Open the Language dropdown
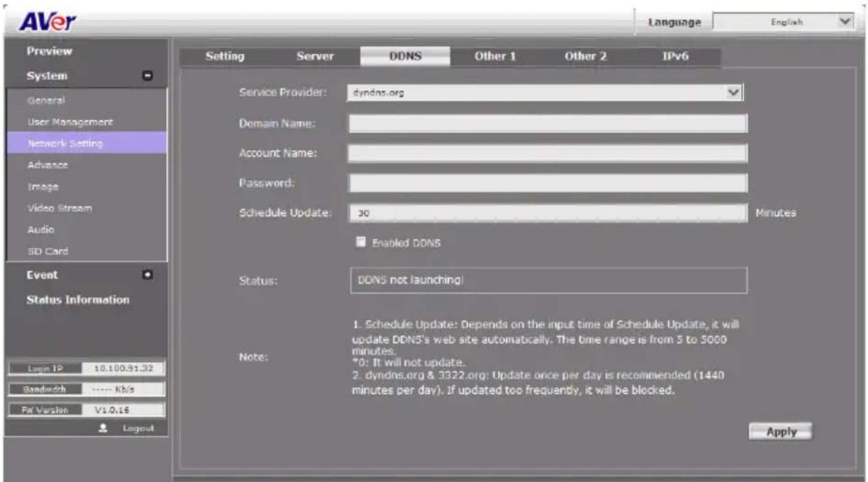This screenshot has width=868, height=482. point(783,22)
